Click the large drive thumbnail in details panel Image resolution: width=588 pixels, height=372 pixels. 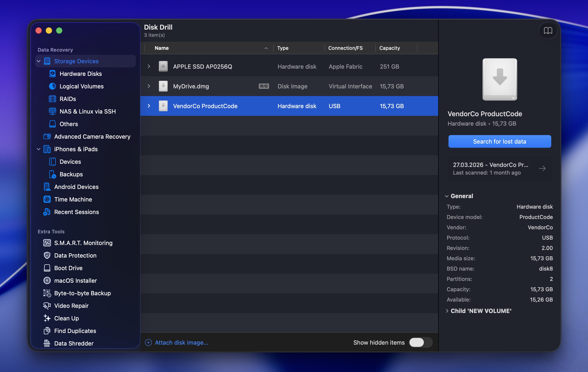(x=500, y=79)
